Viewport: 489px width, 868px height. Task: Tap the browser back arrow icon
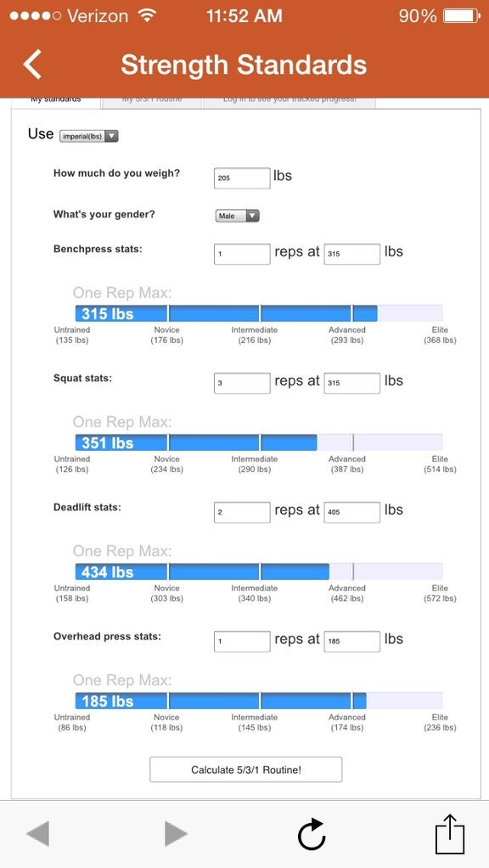click(37, 834)
